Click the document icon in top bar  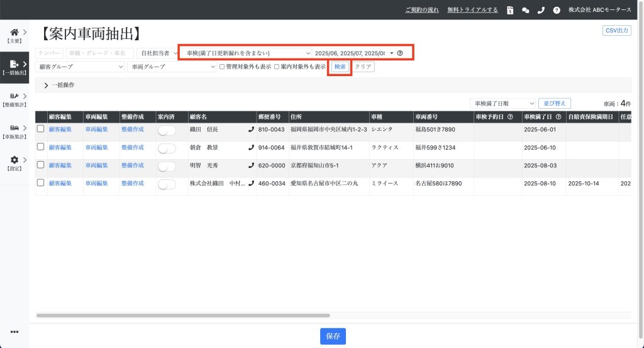(510, 10)
